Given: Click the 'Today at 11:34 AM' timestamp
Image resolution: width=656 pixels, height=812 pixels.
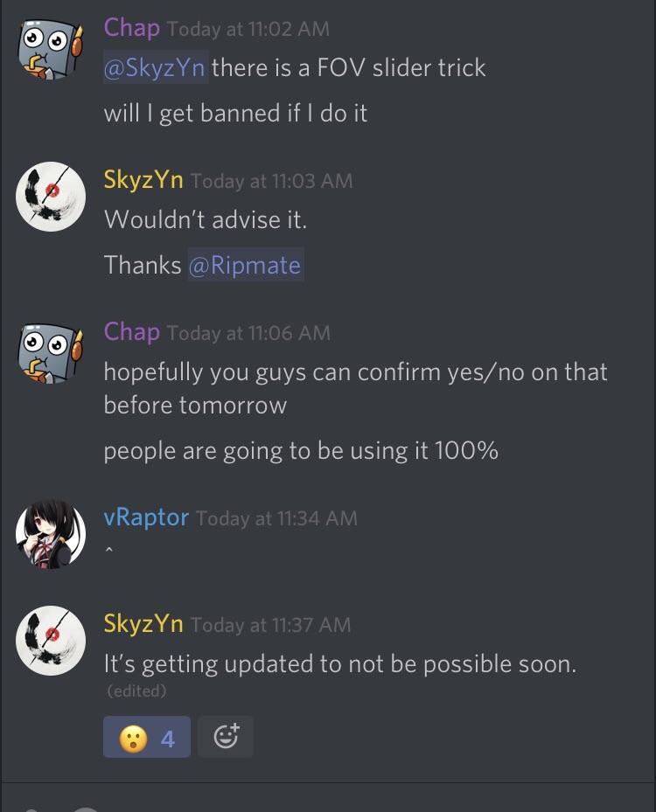Looking at the screenshot, I should click(x=276, y=518).
